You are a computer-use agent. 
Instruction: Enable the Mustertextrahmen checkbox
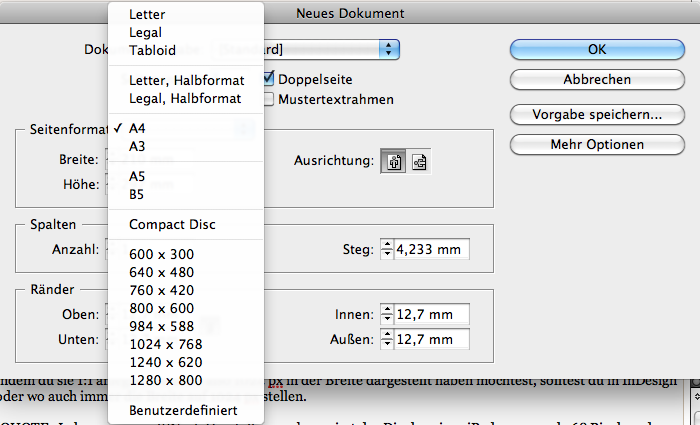[x=269, y=99]
